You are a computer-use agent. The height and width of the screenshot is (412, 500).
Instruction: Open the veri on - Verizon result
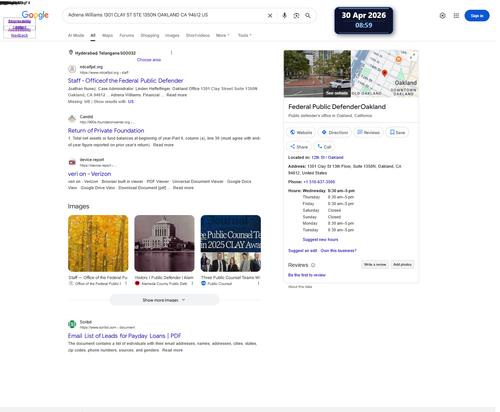coord(89,174)
